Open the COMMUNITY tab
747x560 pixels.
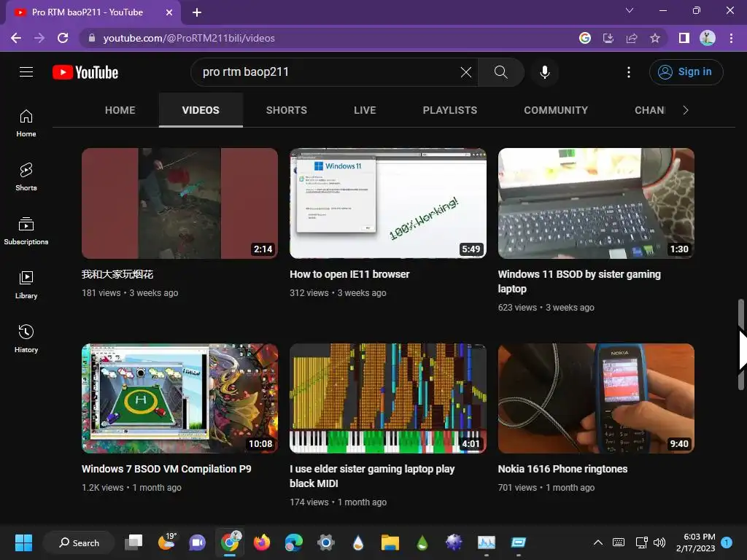tap(556, 110)
